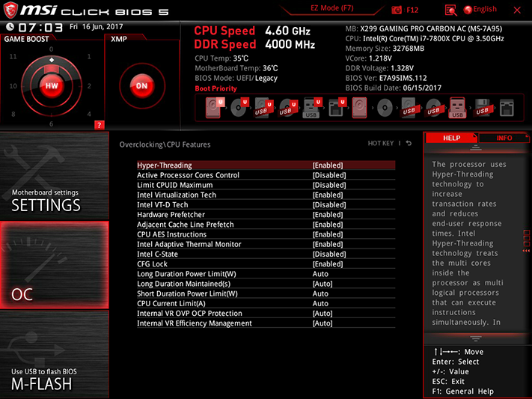
Task: Open Active Processor Cores Control options
Action: [266, 175]
